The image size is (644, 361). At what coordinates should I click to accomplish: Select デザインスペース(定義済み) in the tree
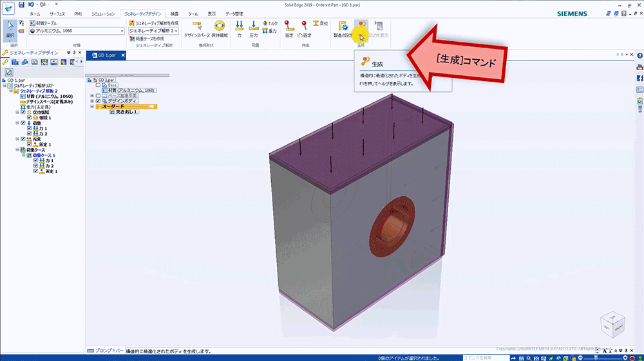pyautogui.click(x=46, y=102)
